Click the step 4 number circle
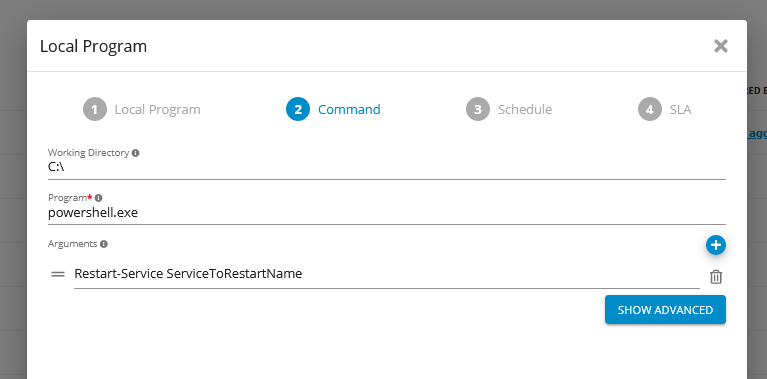 (x=650, y=109)
